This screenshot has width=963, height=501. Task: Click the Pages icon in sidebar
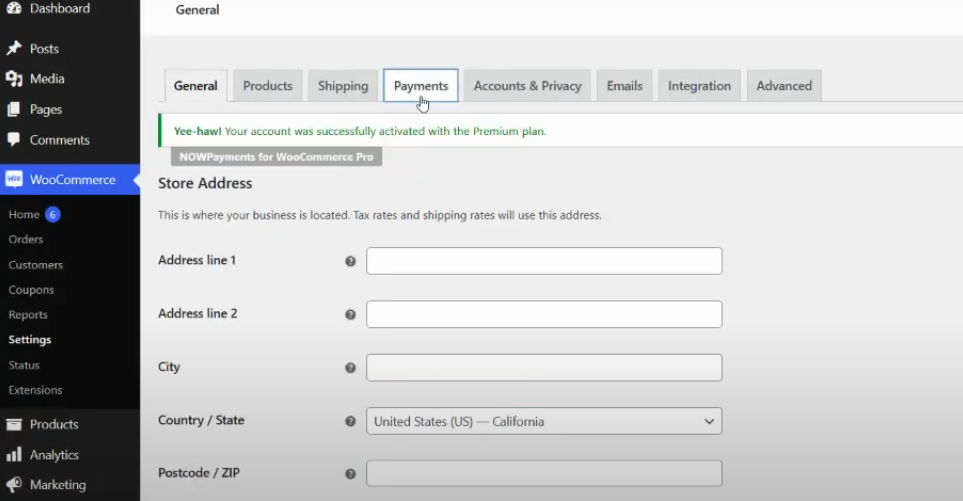coord(14,109)
